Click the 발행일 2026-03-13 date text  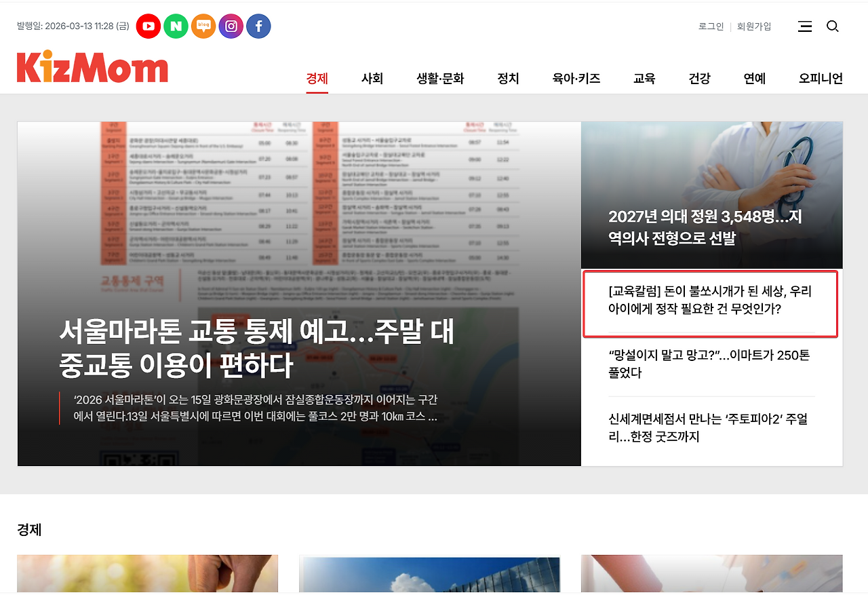click(73, 26)
